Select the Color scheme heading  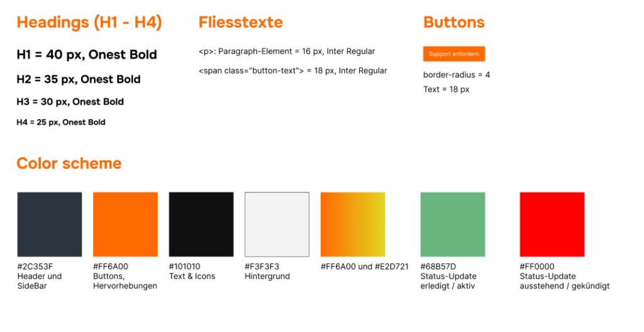pos(69,163)
